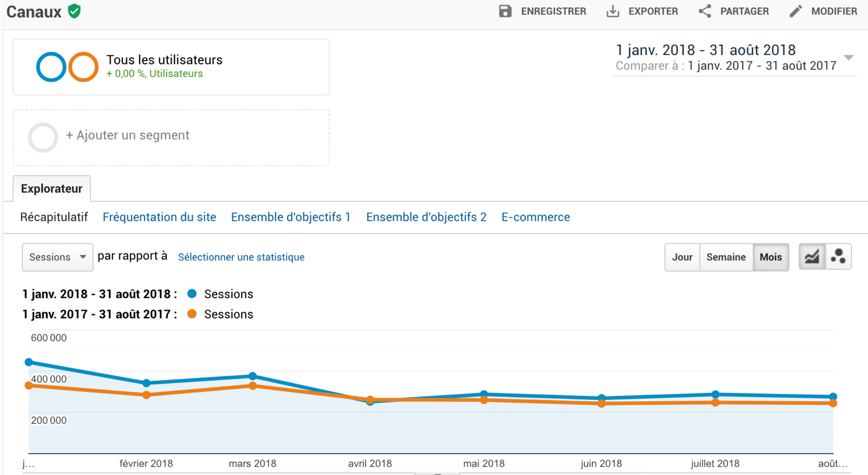Click the mars 2018 blue data point
This screenshot has width=868, height=475.
click(x=253, y=376)
